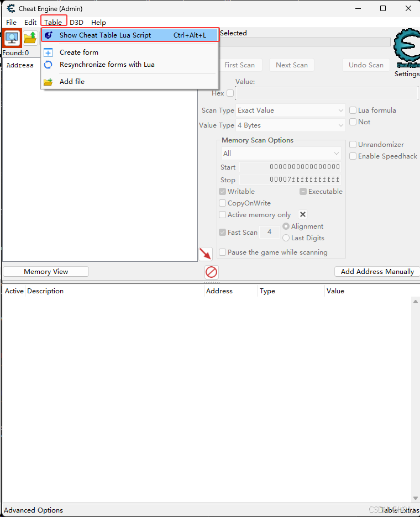Image resolution: width=420 pixels, height=517 pixels.
Task: Click Add Address Manually button
Action: pos(377,271)
